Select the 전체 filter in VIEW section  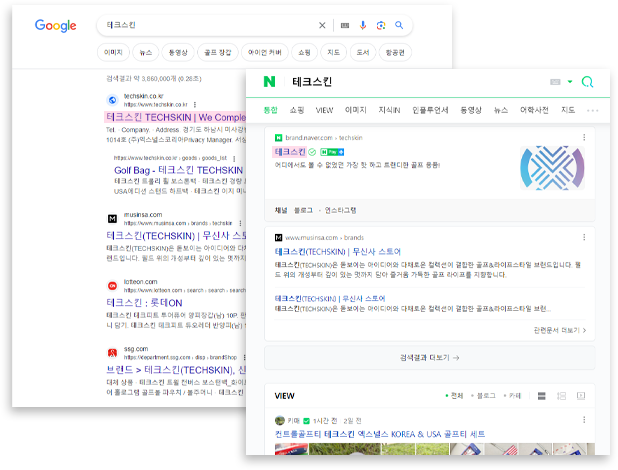454,395
